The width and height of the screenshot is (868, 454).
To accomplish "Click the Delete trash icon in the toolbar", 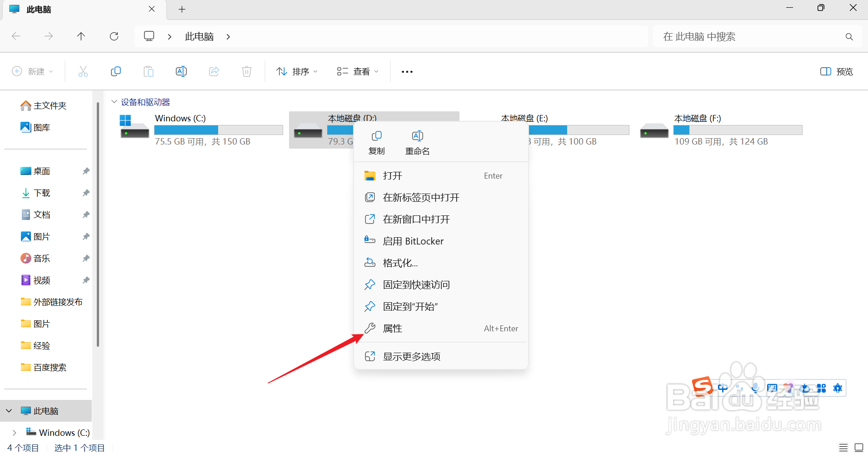I will (x=246, y=71).
